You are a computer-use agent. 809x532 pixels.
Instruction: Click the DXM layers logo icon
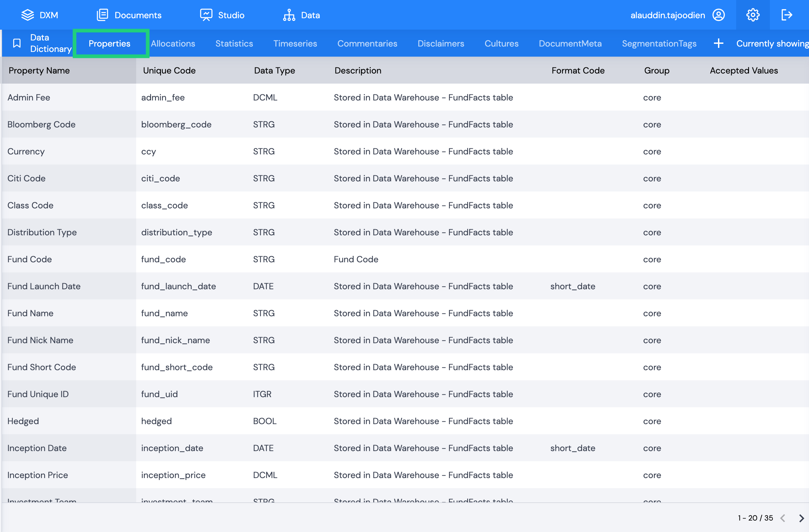28,15
